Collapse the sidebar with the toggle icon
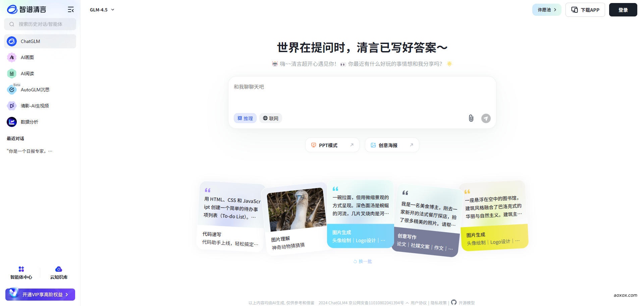The height and width of the screenshot is (306, 644). click(71, 9)
